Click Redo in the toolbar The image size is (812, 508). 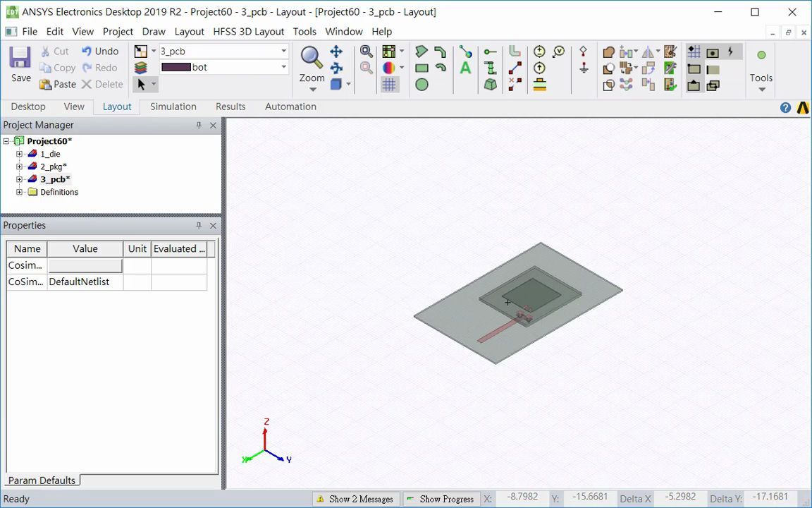99,68
